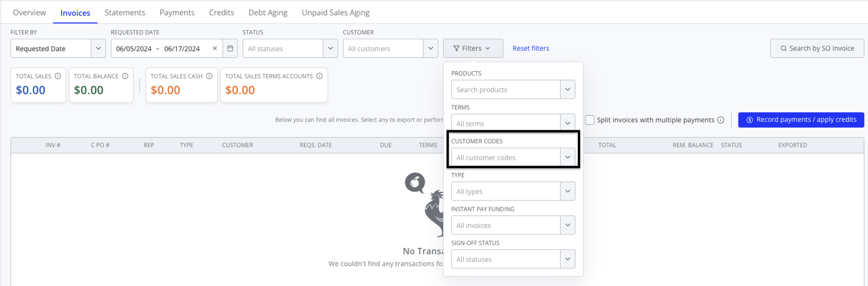Switch to the Debt Aging tab
This screenshot has height=286, width=868.
(x=268, y=13)
